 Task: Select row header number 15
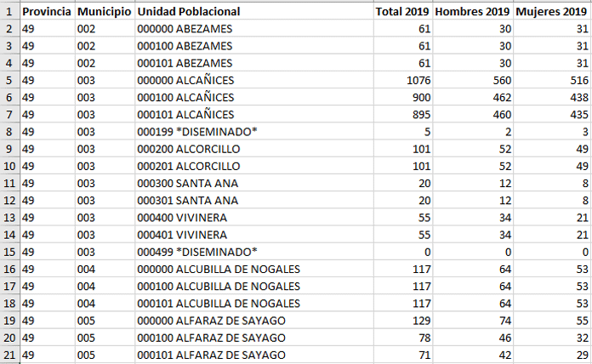coord(9,252)
